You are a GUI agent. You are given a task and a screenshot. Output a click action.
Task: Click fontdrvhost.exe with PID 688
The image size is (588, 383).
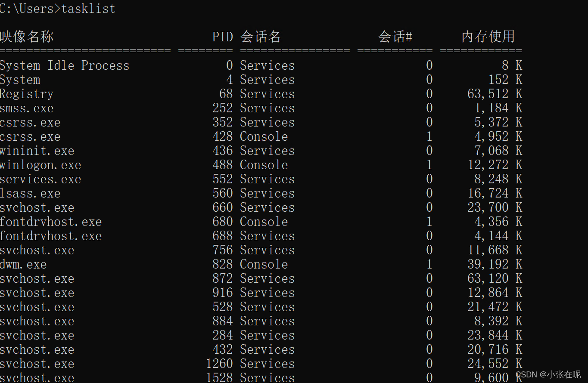(51, 236)
